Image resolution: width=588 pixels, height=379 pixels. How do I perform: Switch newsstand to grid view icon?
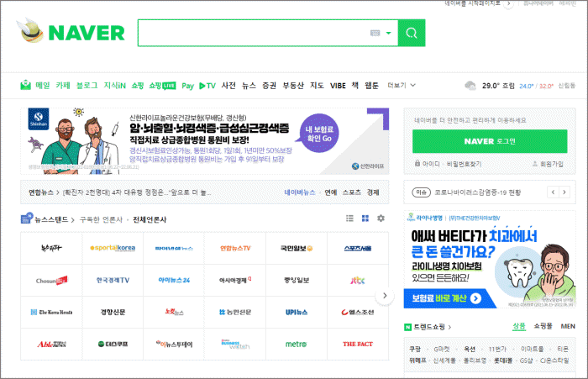pos(365,218)
